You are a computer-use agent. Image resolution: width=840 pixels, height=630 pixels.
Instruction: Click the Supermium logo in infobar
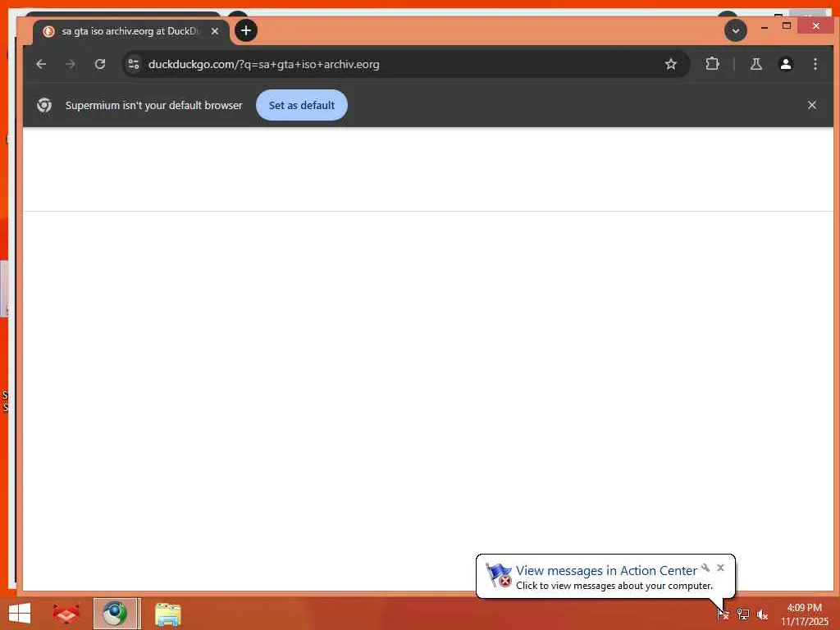(44, 105)
